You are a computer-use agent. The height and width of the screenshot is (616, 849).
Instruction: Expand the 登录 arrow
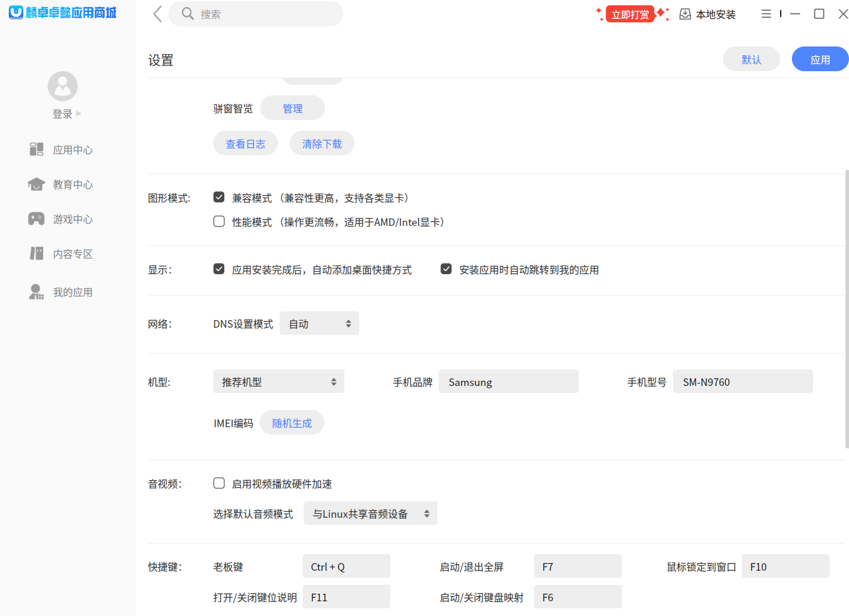[x=79, y=114]
